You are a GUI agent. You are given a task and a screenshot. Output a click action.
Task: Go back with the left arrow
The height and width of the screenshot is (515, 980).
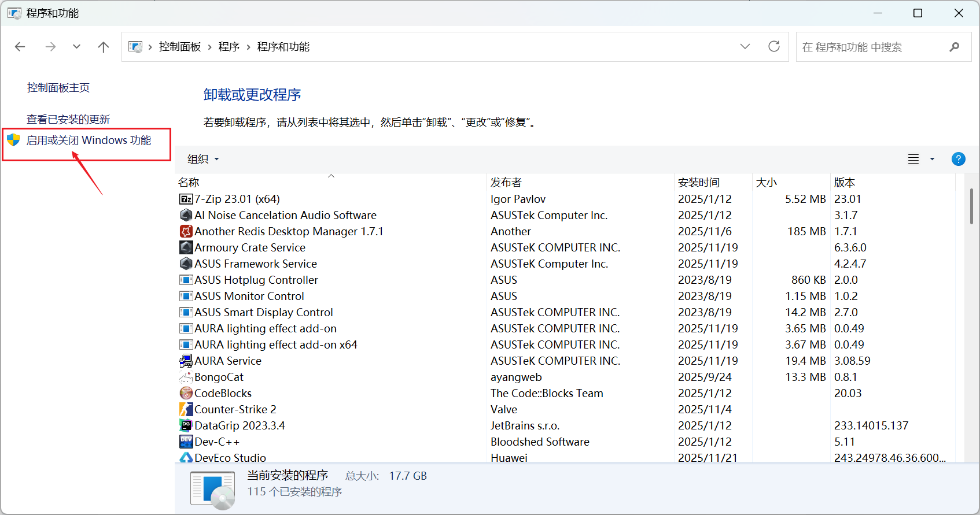pos(20,47)
